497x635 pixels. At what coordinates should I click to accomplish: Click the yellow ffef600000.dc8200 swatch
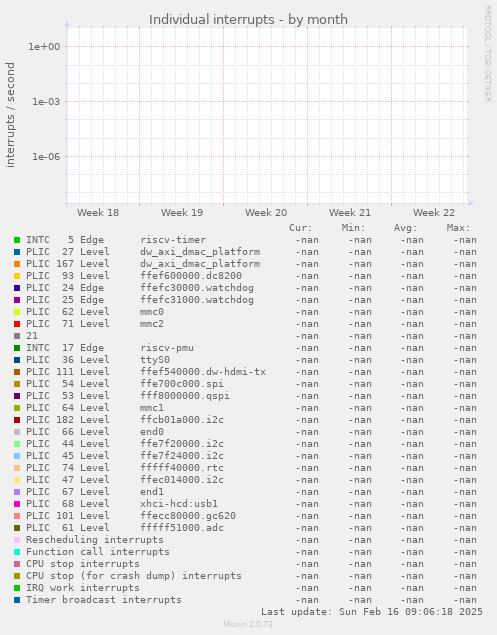17,276
